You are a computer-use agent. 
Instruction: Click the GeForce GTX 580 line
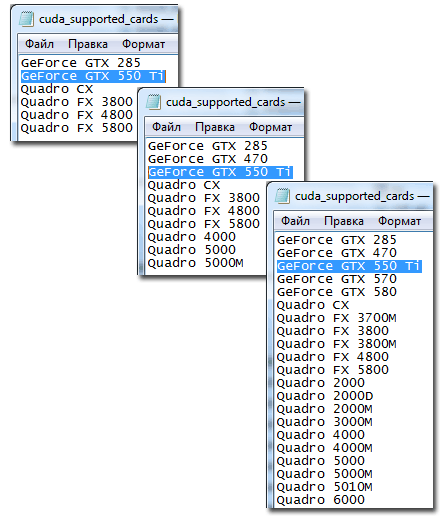[337, 292]
